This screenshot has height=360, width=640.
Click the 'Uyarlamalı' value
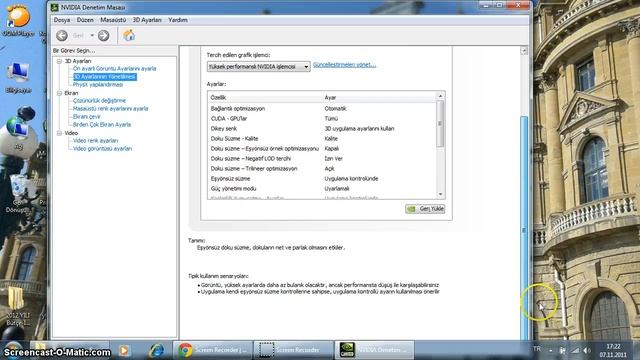click(x=337, y=189)
